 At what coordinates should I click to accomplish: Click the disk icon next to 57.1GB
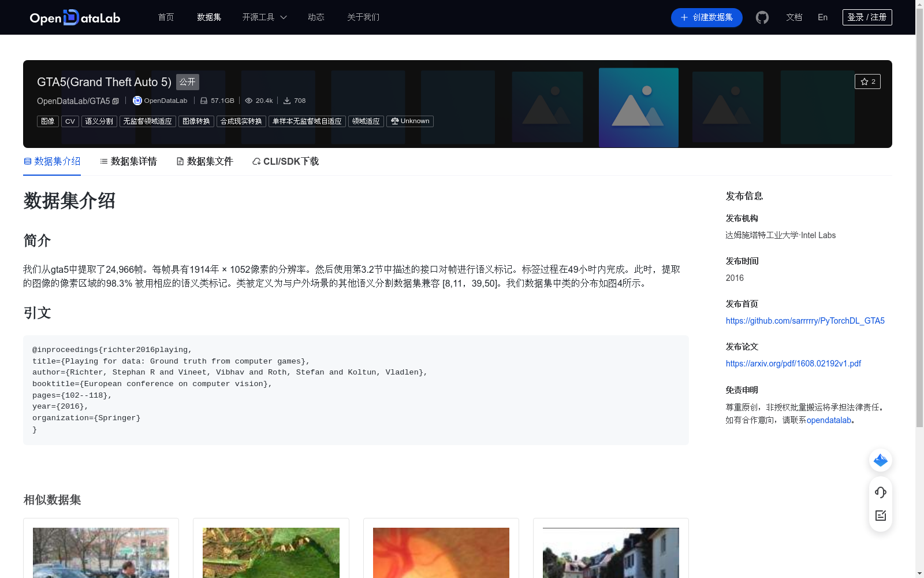(203, 101)
